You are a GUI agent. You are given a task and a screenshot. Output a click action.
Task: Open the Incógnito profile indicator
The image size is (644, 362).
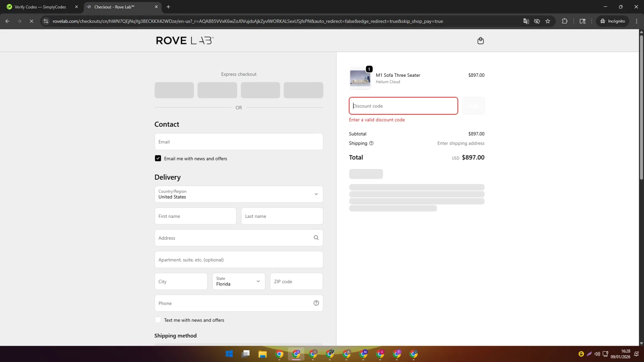coord(613,21)
